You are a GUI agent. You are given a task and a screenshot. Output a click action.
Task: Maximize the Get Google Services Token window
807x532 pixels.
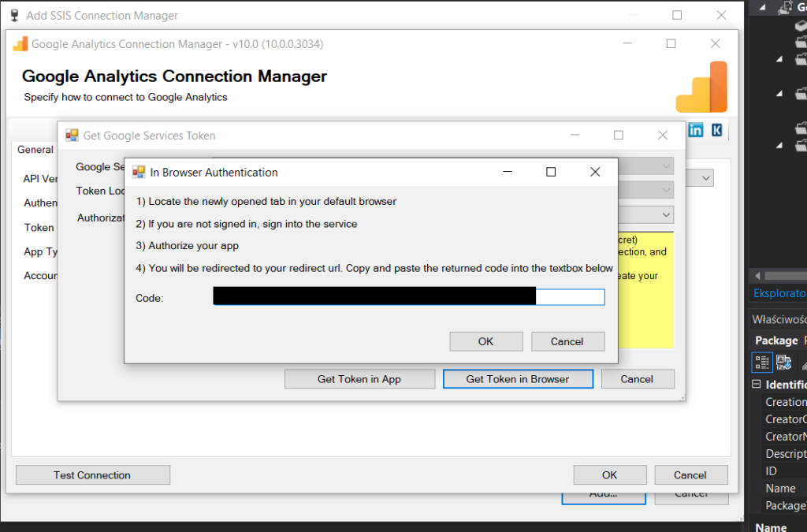point(619,136)
